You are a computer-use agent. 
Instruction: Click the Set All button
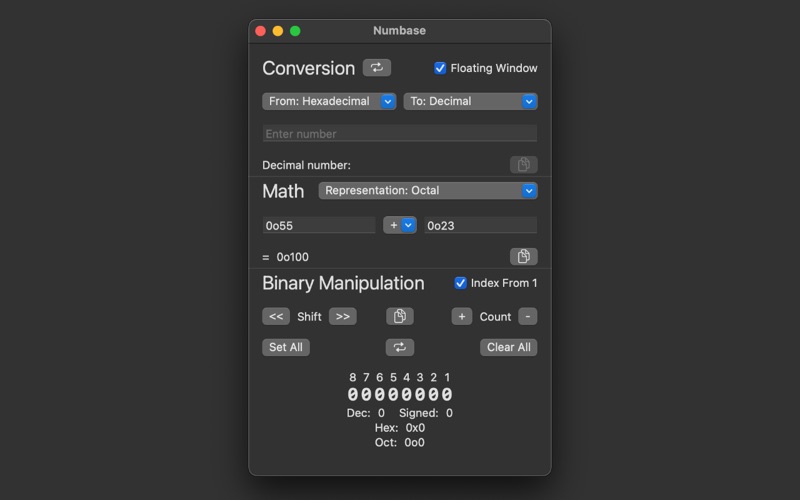pyautogui.click(x=286, y=347)
